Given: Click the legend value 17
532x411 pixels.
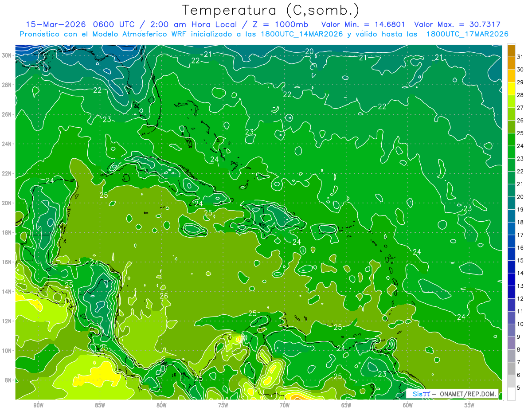Looking at the screenshot, I should 520,235.
